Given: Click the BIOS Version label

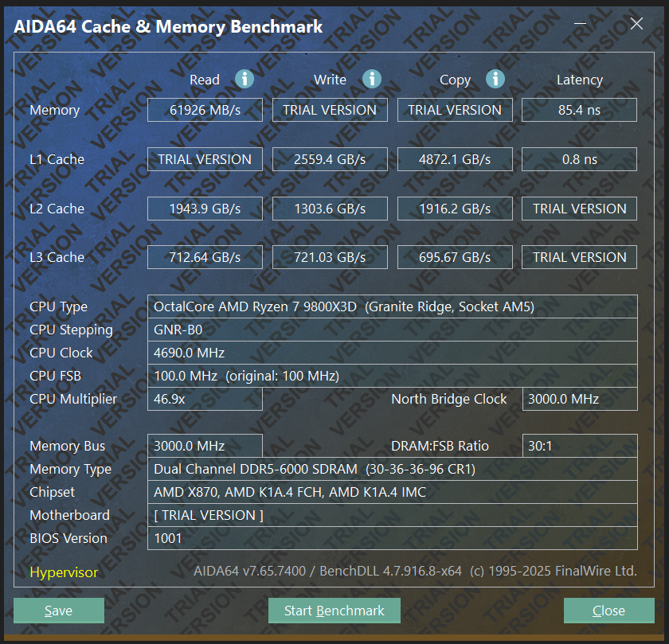Looking at the screenshot, I should point(68,538).
